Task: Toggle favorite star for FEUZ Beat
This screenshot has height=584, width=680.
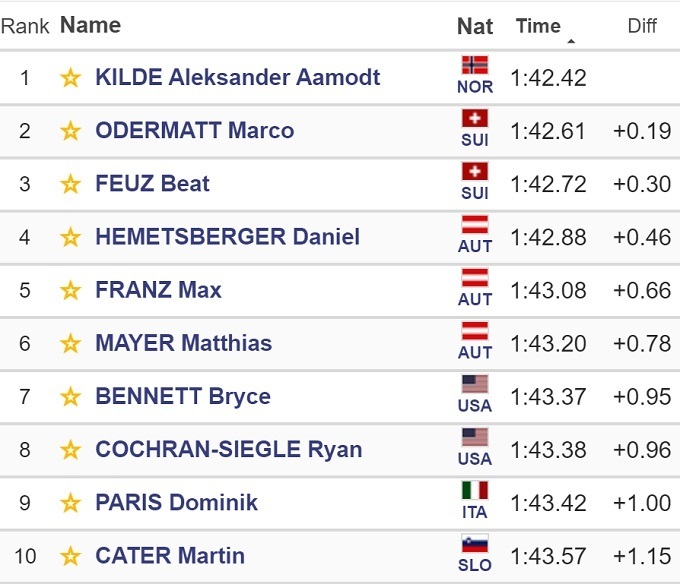Action: [70, 184]
